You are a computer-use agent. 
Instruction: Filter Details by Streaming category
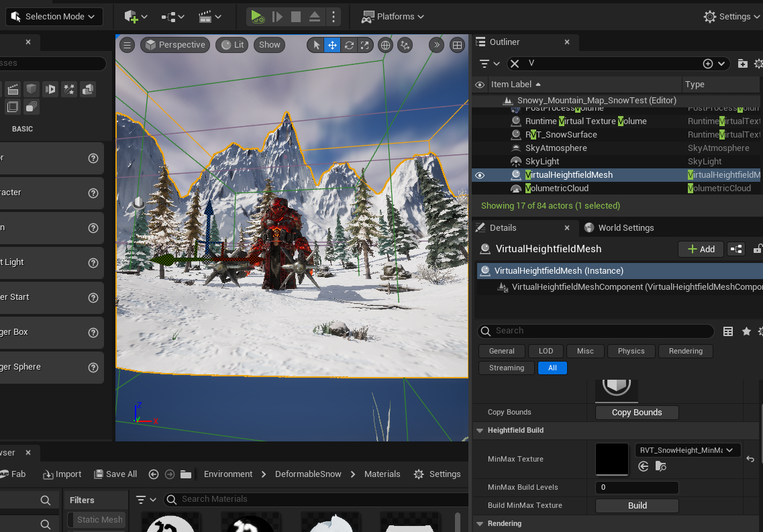(x=507, y=368)
